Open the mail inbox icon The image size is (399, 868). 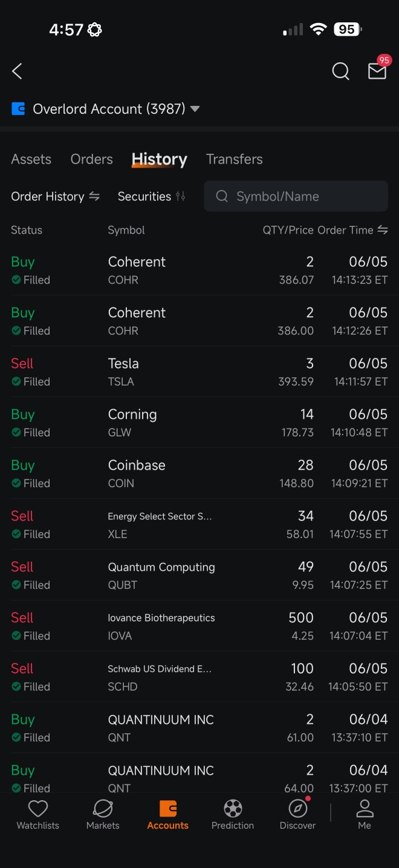coord(377,71)
